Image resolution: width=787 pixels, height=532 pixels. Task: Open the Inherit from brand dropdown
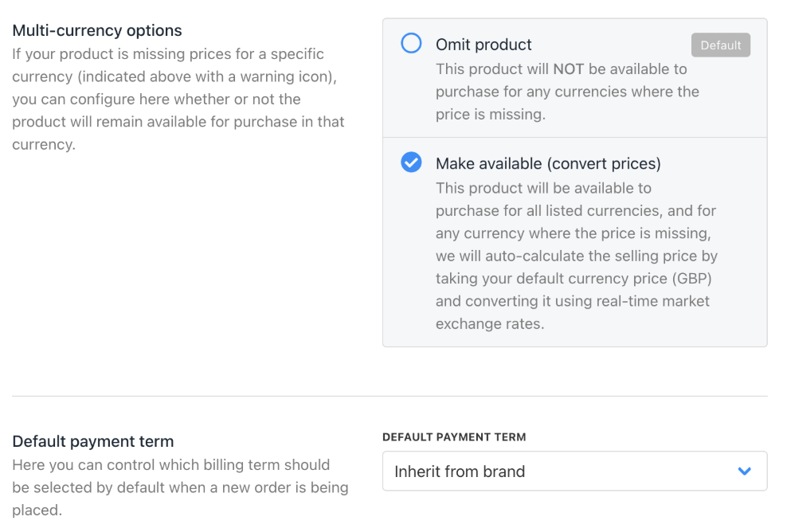pos(574,471)
